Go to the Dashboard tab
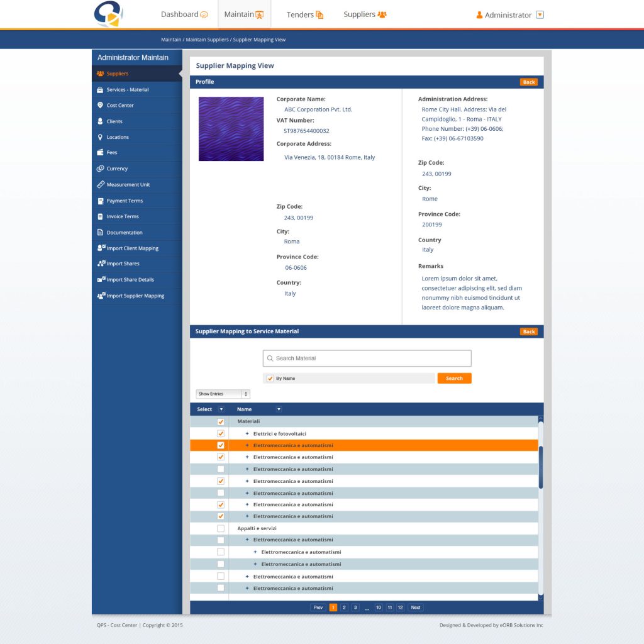 184,14
